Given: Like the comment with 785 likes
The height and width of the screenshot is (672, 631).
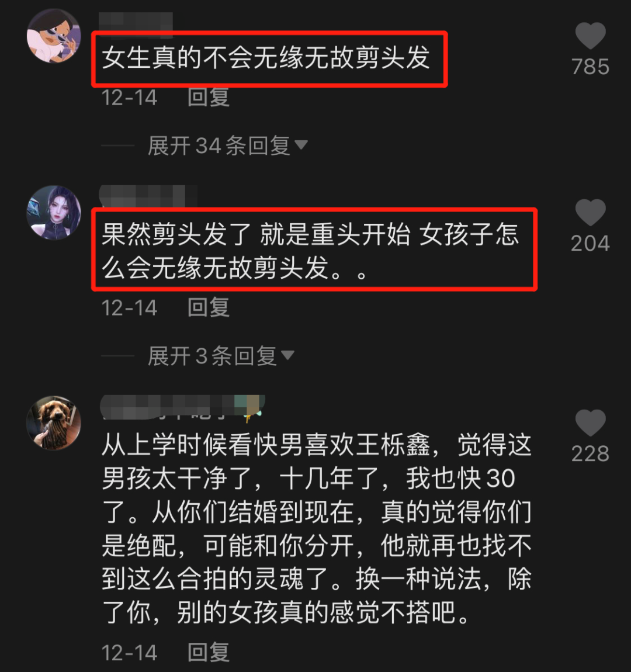Looking at the screenshot, I should 590,36.
